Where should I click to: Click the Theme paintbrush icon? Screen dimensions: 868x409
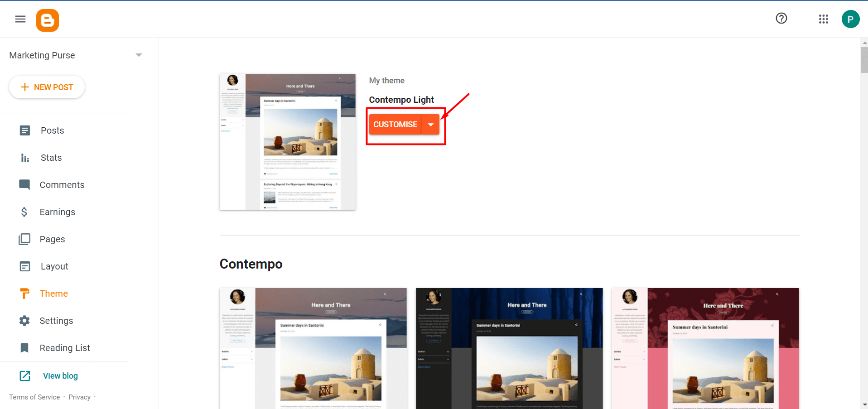click(x=24, y=293)
